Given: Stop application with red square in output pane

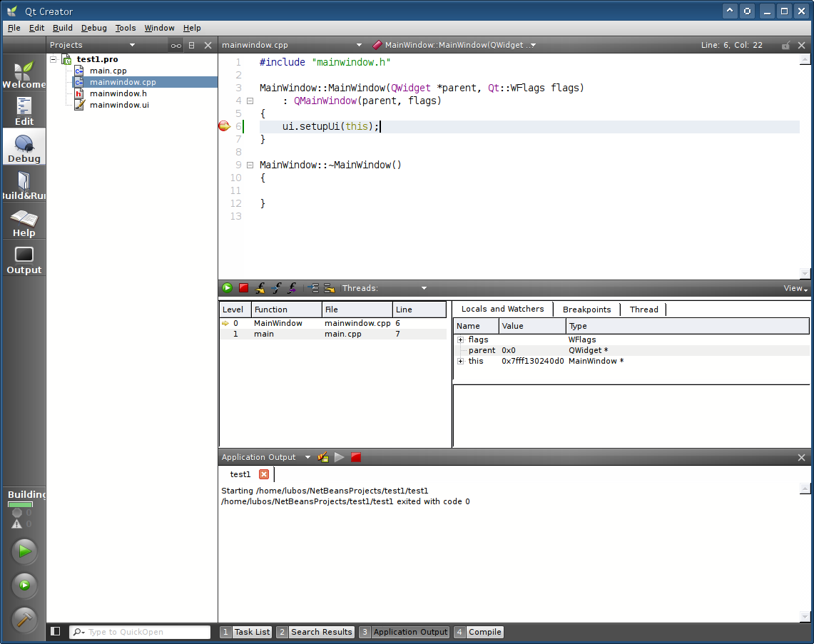Looking at the screenshot, I should (355, 457).
